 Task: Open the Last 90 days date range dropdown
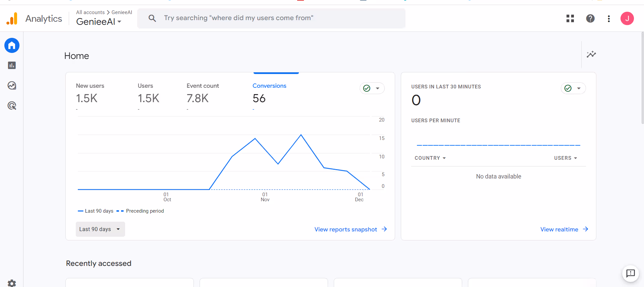click(x=100, y=229)
